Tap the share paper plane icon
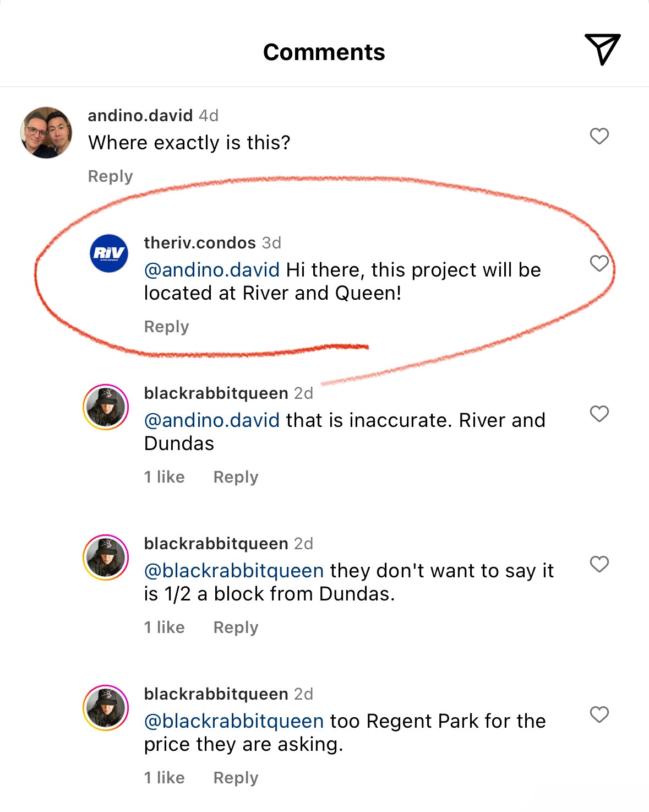 [x=602, y=50]
